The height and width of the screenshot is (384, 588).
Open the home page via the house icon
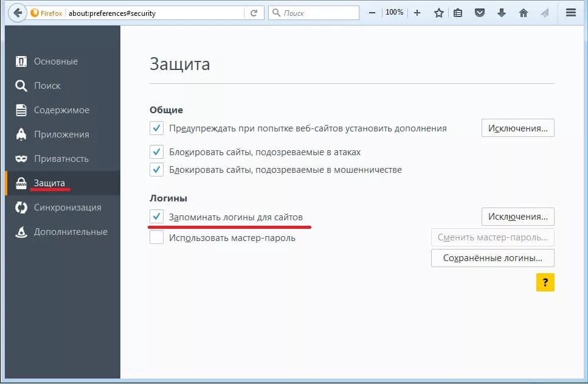click(x=523, y=12)
